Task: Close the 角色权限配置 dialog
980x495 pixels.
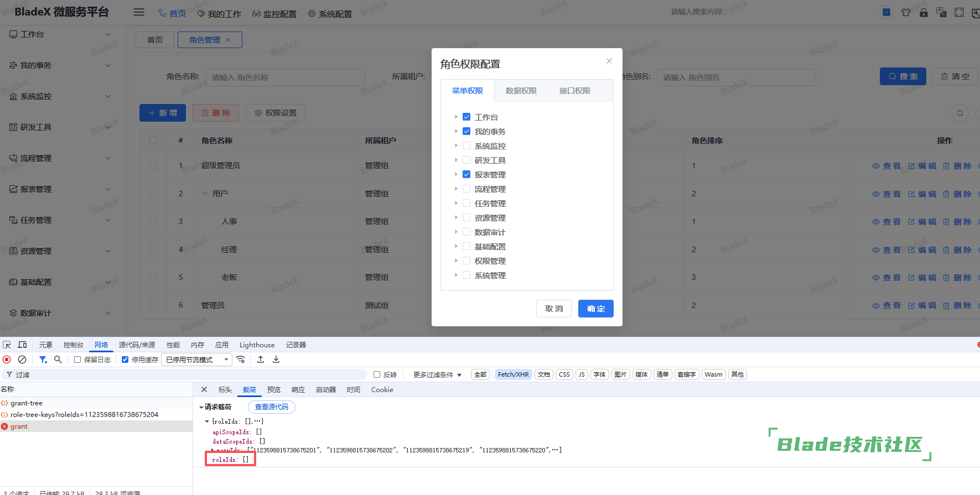Action: [609, 61]
